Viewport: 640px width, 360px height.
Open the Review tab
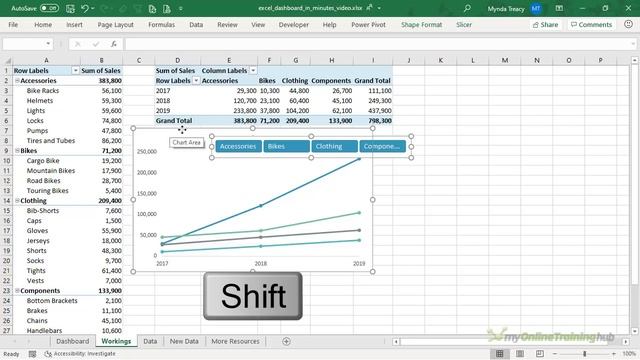click(x=227, y=24)
